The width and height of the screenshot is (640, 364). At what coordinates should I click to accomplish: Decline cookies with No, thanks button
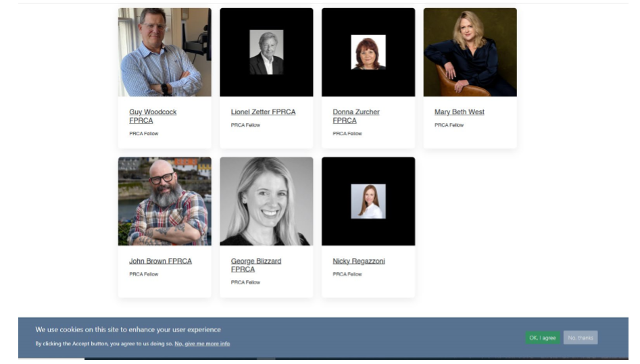pos(581,338)
